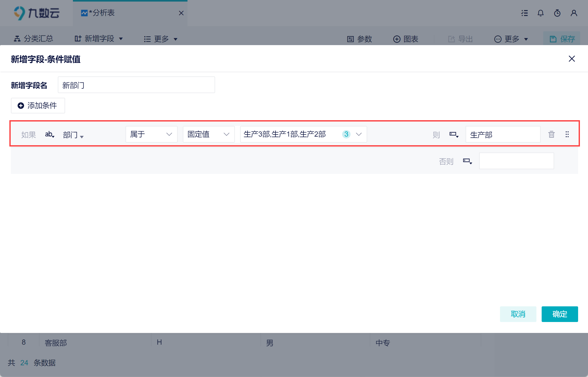Open the notification bell icon
The width and height of the screenshot is (588, 377).
(x=541, y=13)
